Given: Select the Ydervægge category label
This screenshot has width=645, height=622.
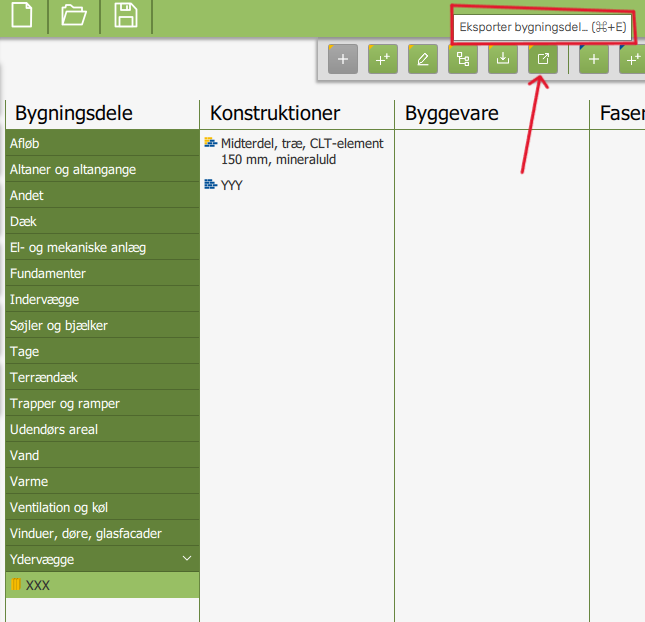Looking at the screenshot, I should pos(42,559).
